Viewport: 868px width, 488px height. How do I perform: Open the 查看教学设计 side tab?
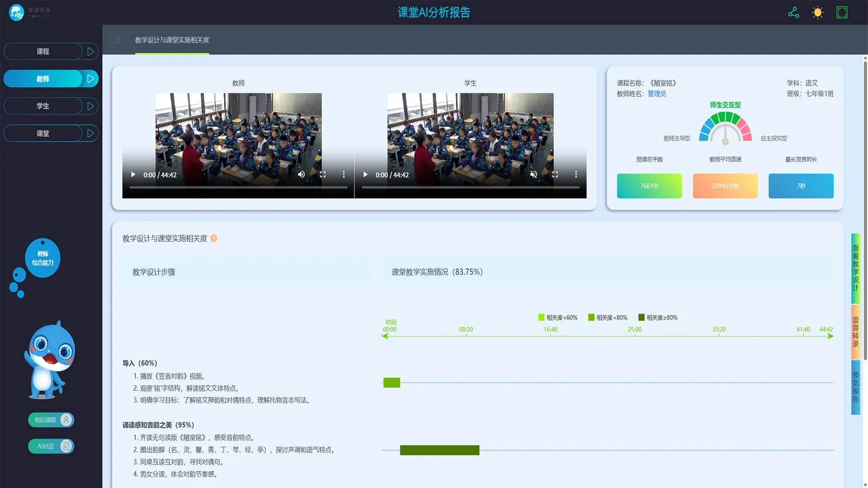point(856,268)
